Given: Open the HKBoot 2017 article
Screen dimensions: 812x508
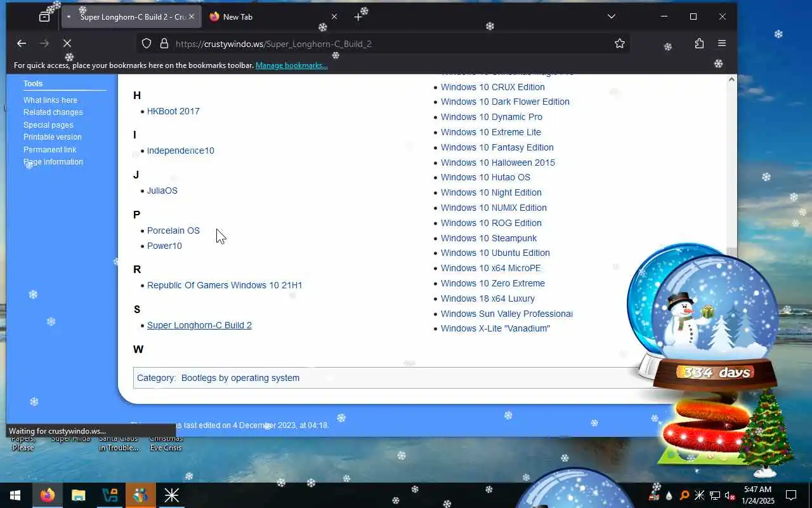Looking at the screenshot, I should point(173,111).
